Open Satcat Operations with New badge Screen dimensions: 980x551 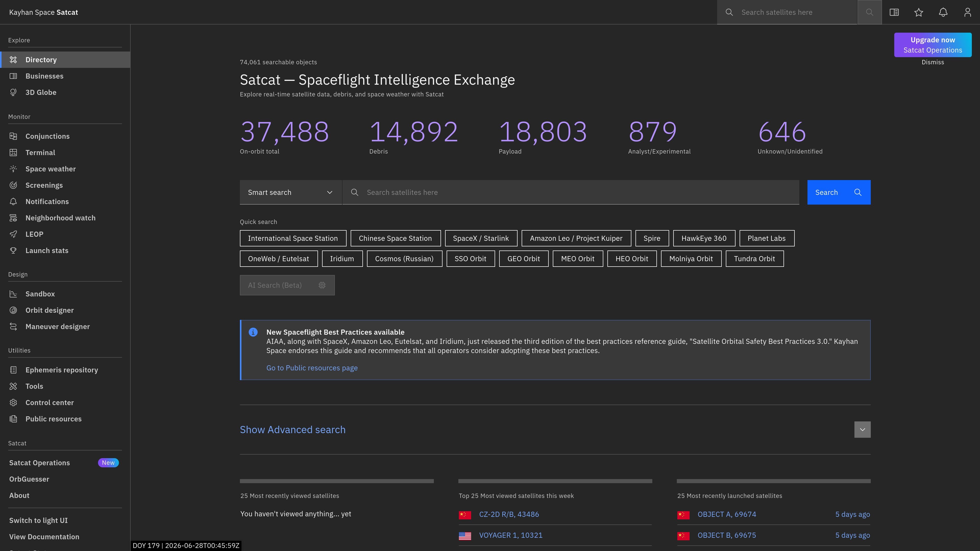coord(65,463)
